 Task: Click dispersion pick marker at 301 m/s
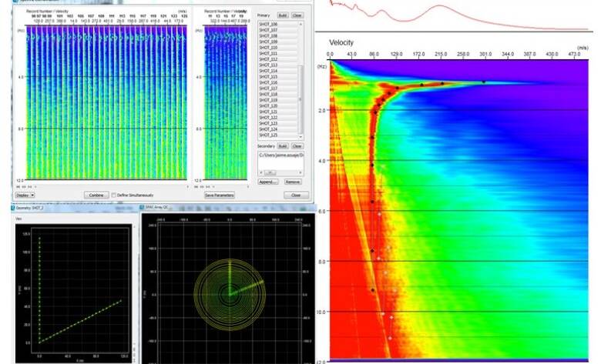click(484, 82)
